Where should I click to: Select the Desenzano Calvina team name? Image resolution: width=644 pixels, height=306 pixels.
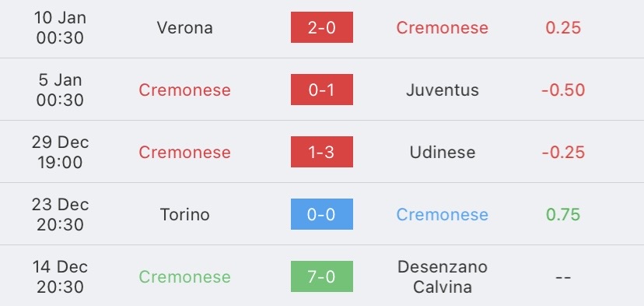pyautogui.click(x=443, y=276)
